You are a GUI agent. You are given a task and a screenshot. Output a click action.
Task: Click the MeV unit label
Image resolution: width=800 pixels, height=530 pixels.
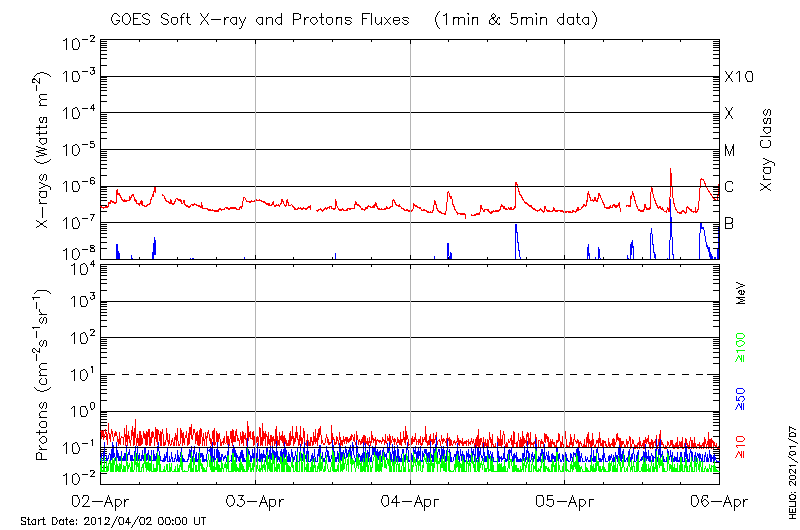[741, 292]
